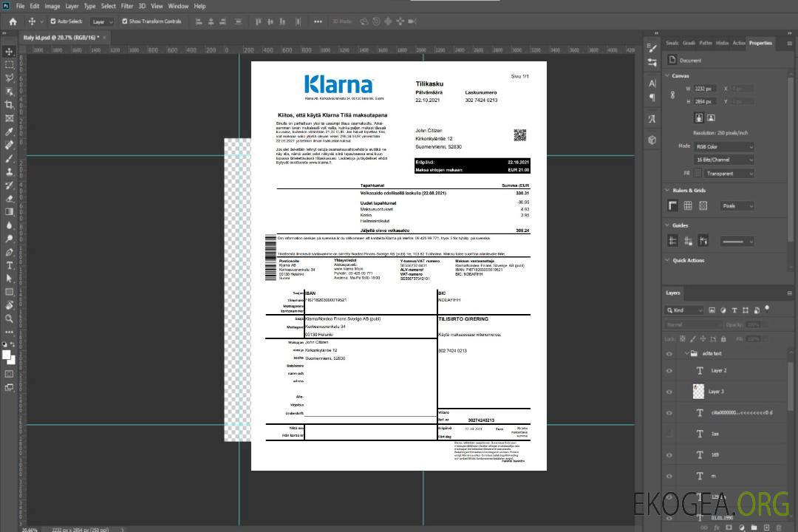The width and height of the screenshot is (798, 532).
Task: Toggle the Auto-Select checkbox
Action: (x=53, y=21)
